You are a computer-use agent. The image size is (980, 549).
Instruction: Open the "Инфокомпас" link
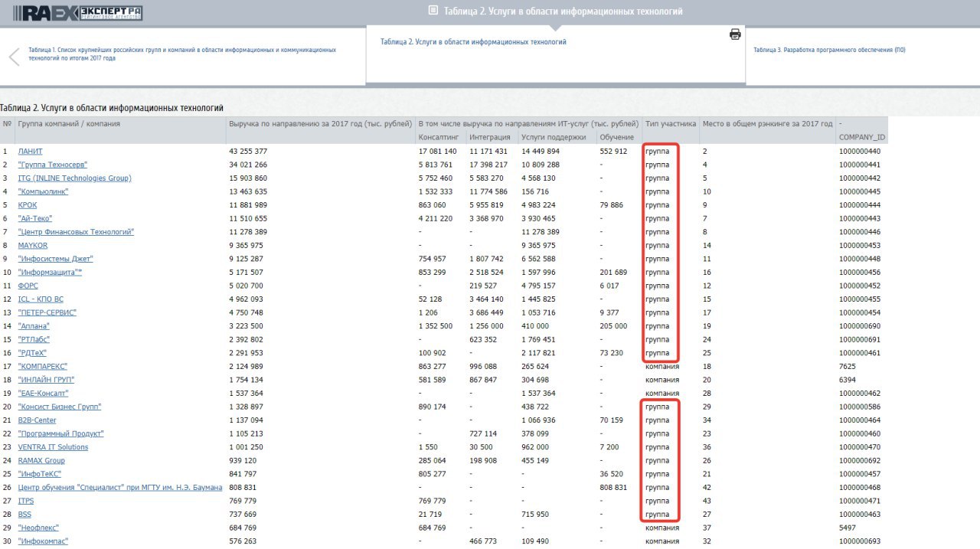click(x=43, y=541)
